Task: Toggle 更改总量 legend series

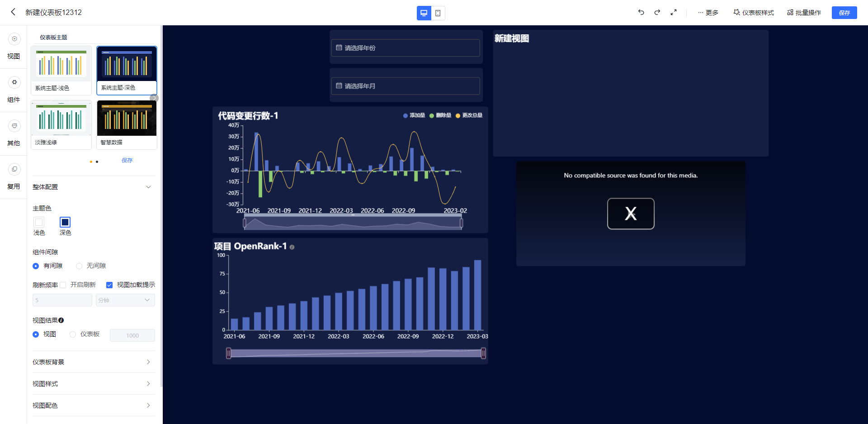Action: click(x=469, y=115)
